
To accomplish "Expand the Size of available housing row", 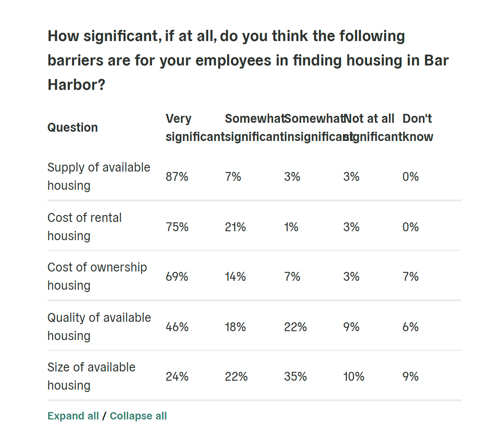I will [91, 376].
